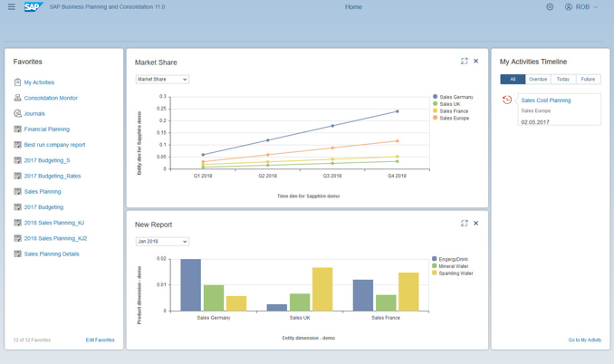The image size is (614, 364).
Task: Expand the ROB user dropdown chevron
Action: 596,7
